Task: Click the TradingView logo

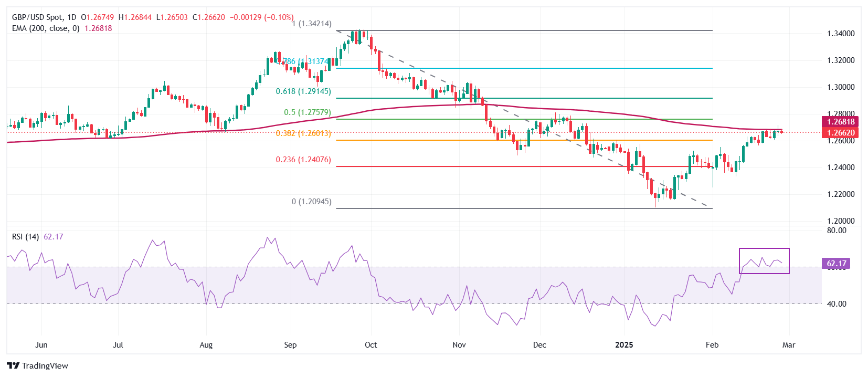Action: click(37, 365)
